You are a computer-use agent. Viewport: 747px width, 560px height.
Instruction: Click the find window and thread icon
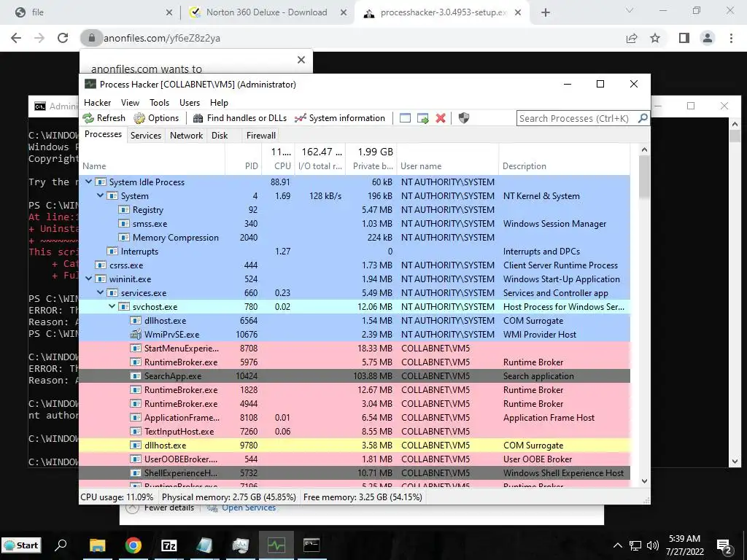(x=422, y=118)
